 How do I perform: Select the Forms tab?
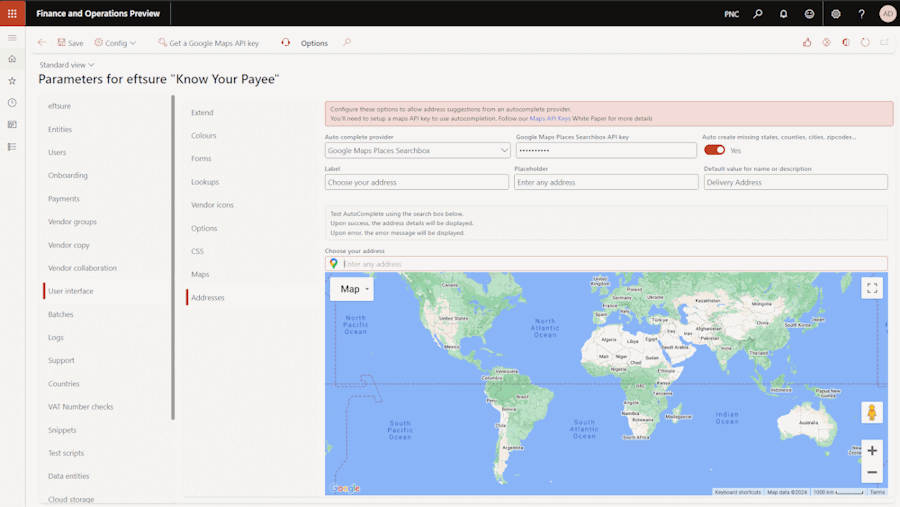point(201,158)
